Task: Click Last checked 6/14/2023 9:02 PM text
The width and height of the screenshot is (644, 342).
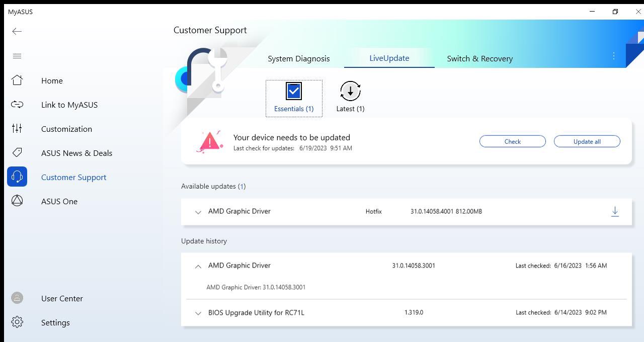Action: 561,312
